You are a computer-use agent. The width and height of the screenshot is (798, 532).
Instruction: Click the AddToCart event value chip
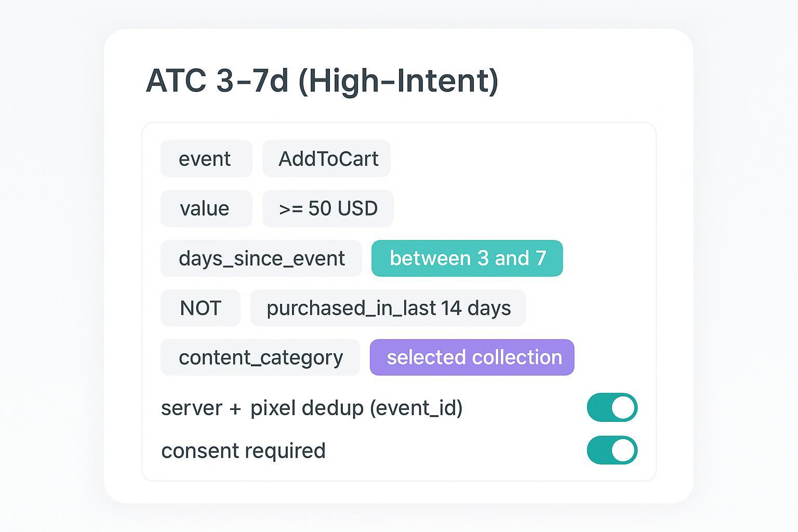click(326, 158)
